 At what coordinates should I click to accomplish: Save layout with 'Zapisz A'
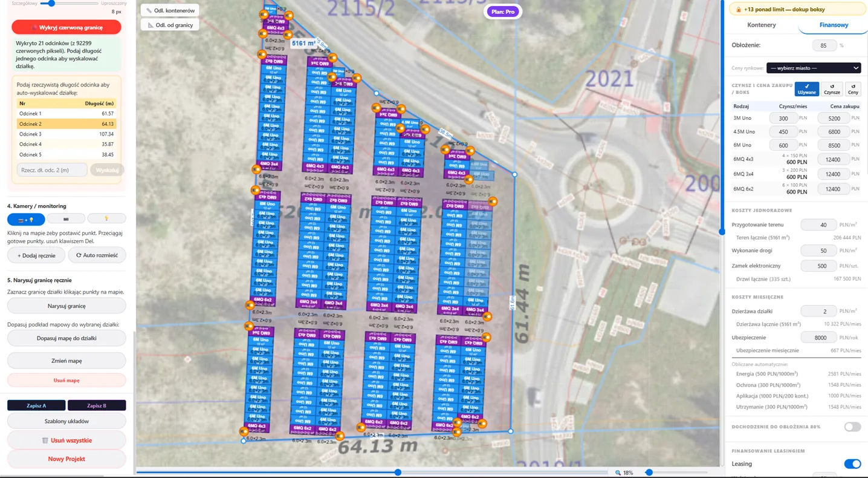[36, 405]
